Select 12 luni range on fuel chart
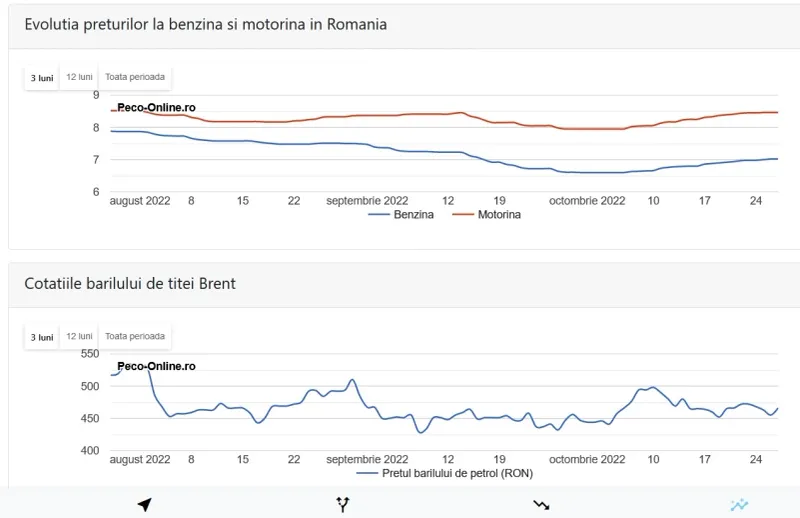This screenshot has width=800, height=518. (x=79, y=77)
